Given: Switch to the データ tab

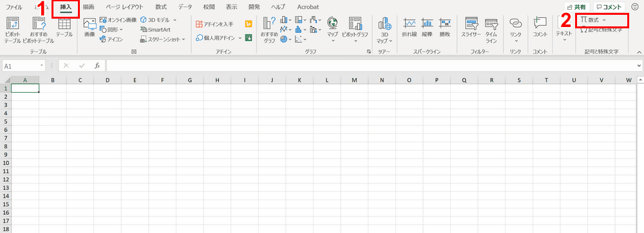Looking at the screenshot, I should pyautogui.click(x=185, y=7).
